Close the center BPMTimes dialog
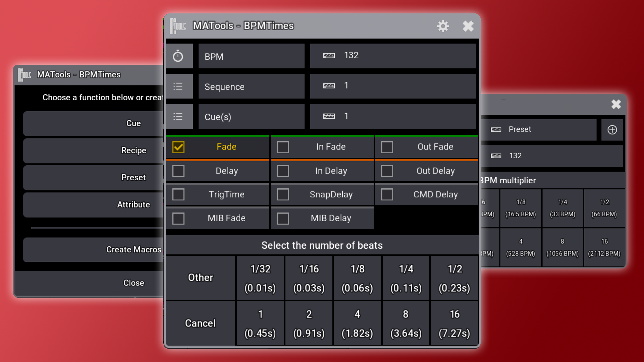The width and height of the screenshot is (644, 362). point(468,26)
